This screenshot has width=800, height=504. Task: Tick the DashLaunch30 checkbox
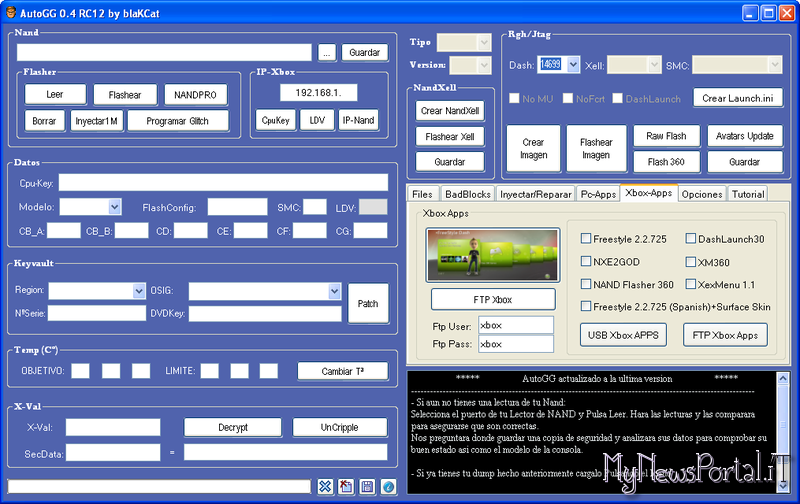pyautogui.click(x=691, y=238)
